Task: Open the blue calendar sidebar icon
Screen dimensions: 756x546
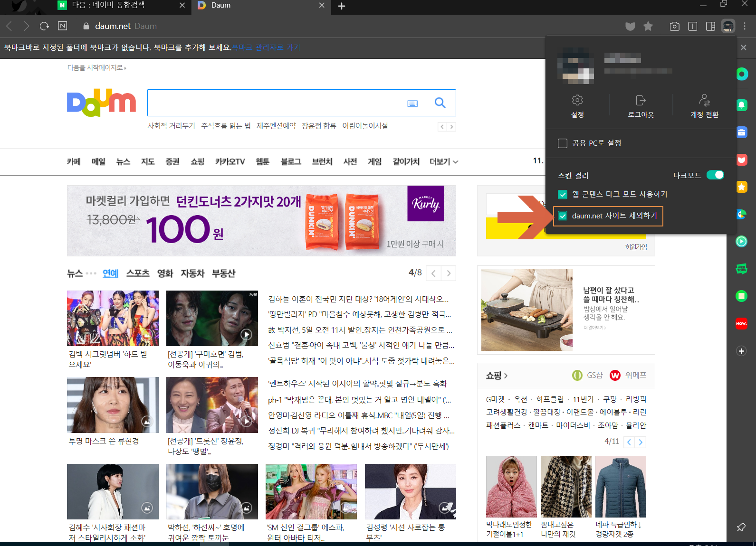Action: (742, 132)
